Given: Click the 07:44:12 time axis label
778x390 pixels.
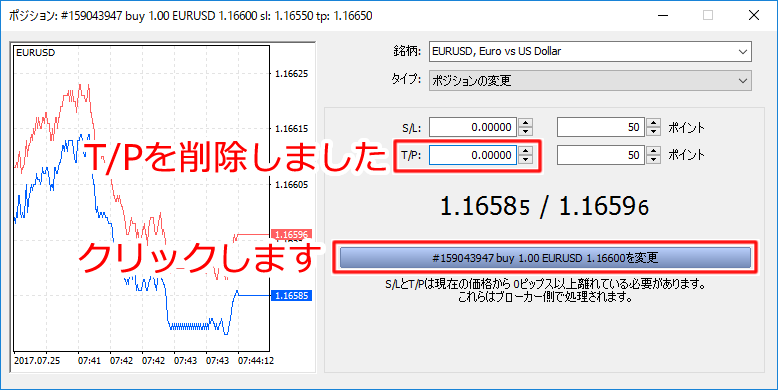Looking at the screenshot, I should (x=256, y=361).
